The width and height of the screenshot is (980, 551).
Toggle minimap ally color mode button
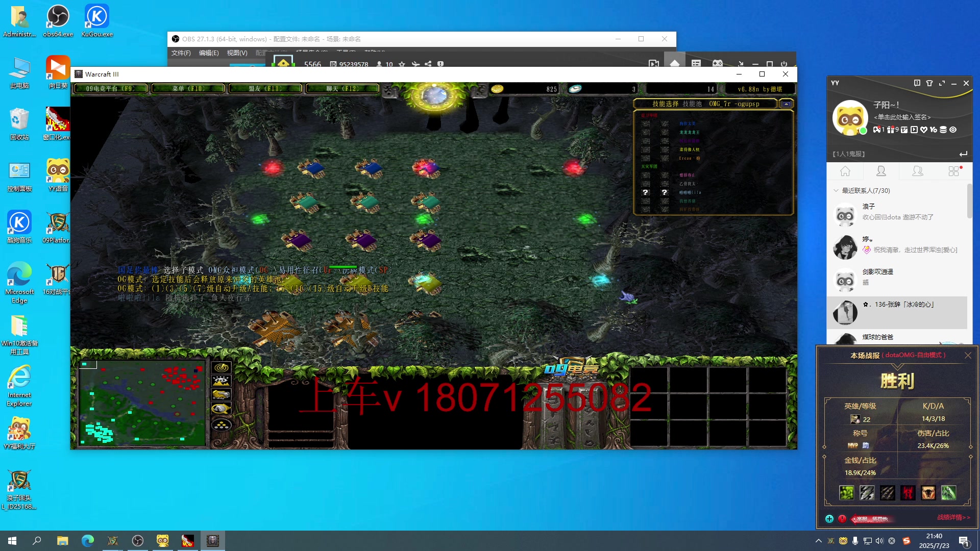click(x=222, y=395)
